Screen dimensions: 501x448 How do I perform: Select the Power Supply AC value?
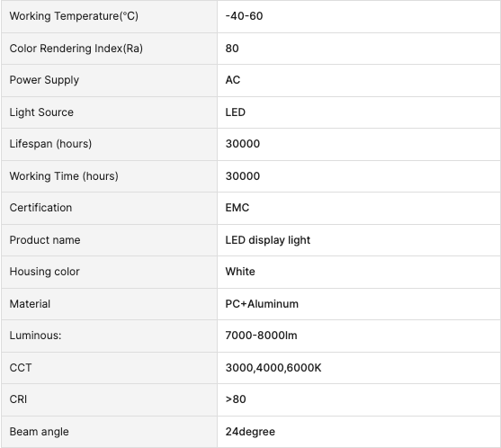233,80
